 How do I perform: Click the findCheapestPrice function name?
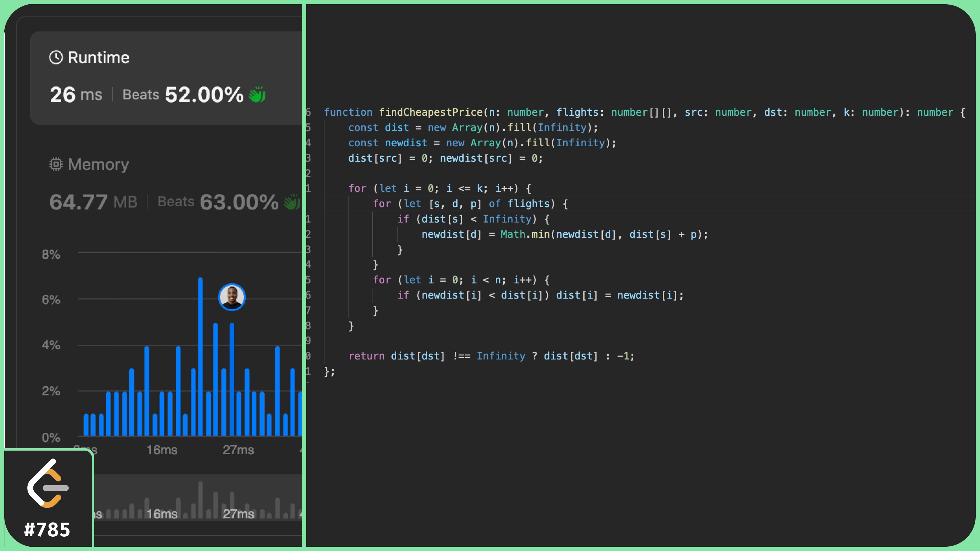click(430, 112)
